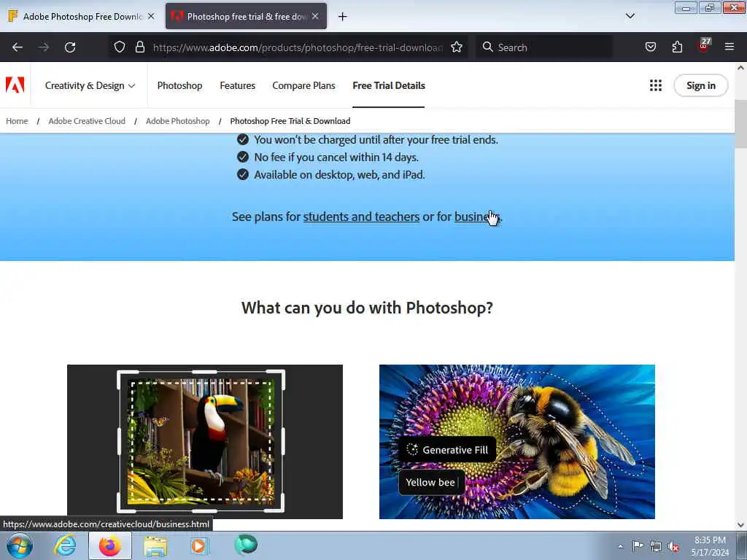
Task: Select the Photoshop free trial tab
Action: pos(245,17)
